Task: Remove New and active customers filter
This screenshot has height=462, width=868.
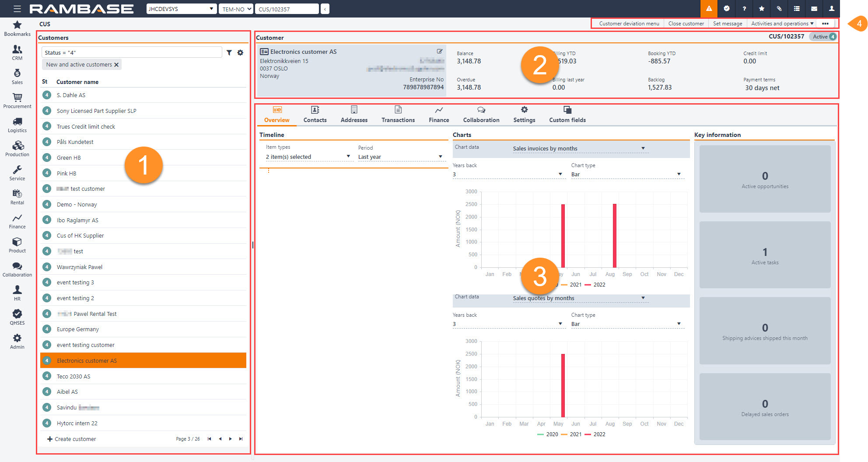Action: pyautogui.click(x=116, y=65)
